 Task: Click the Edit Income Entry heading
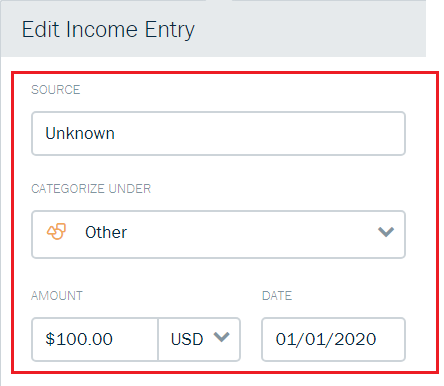108,30
